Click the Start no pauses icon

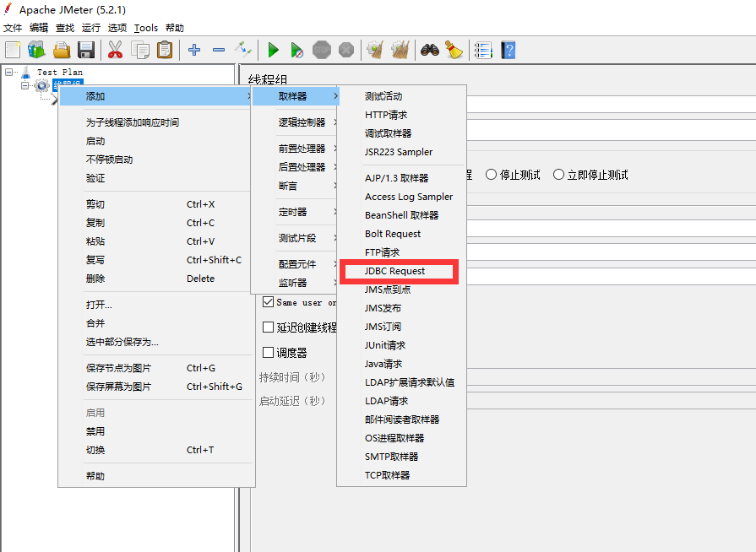click(296, 50)
